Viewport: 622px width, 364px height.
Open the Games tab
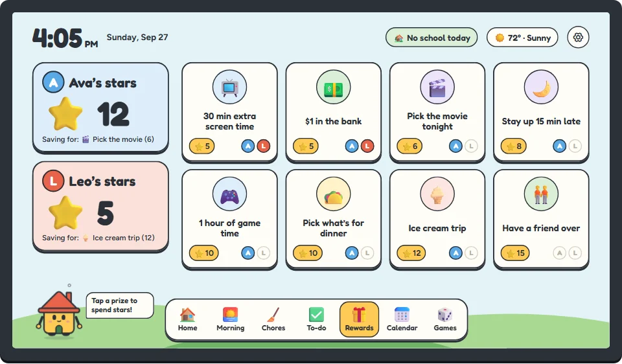tap(445, 319)
